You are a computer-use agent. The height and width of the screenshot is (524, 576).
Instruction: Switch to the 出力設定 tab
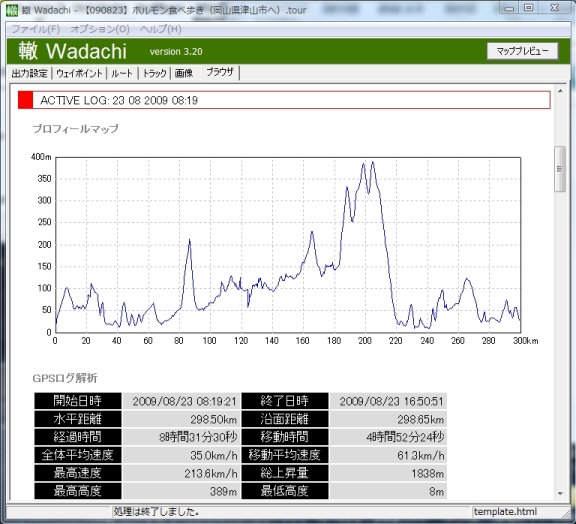pos(29,73)
